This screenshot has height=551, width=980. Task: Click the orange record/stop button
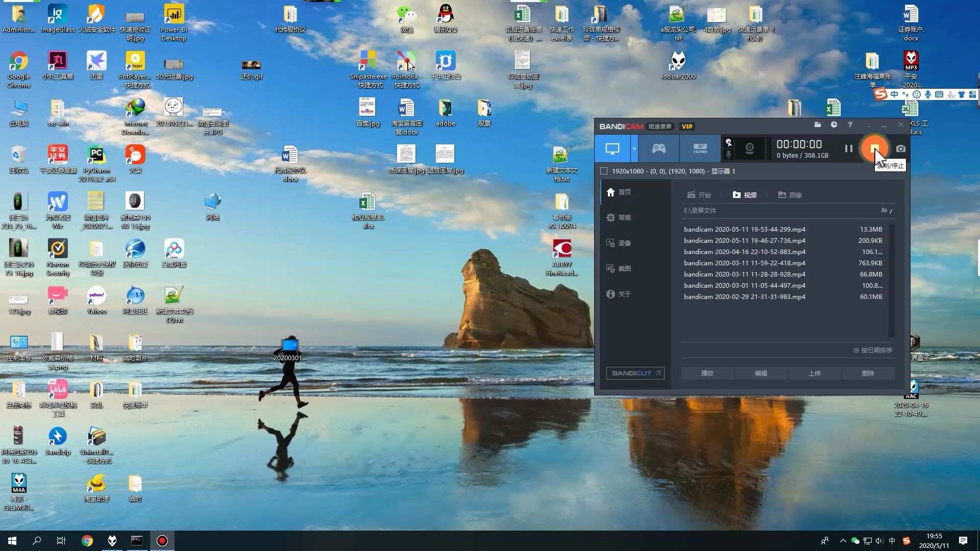(874, 148)
